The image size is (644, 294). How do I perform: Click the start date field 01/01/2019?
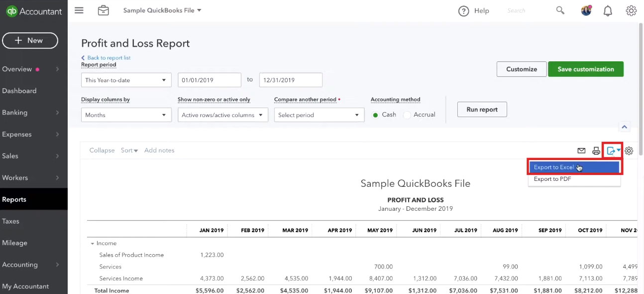click(x=210, y=80)
